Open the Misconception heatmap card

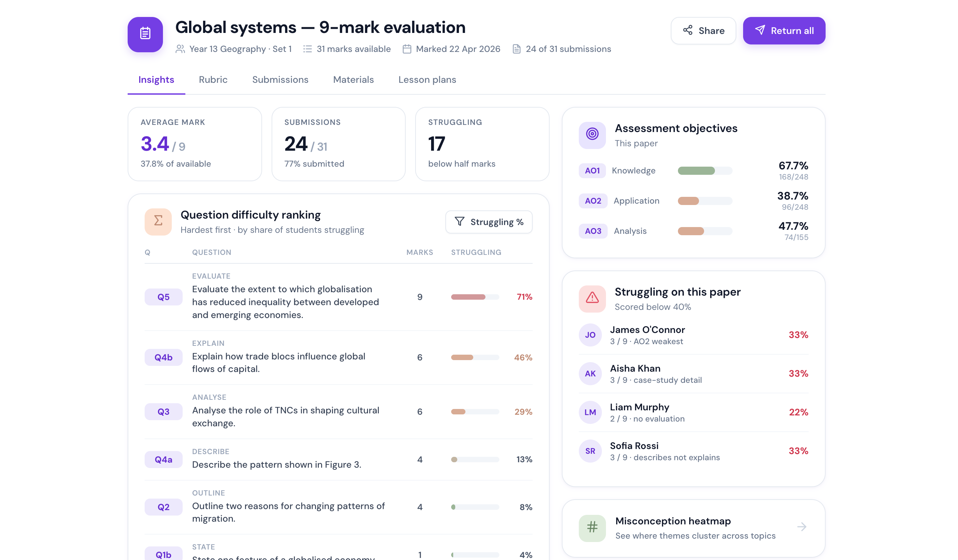tap(694, 528)
